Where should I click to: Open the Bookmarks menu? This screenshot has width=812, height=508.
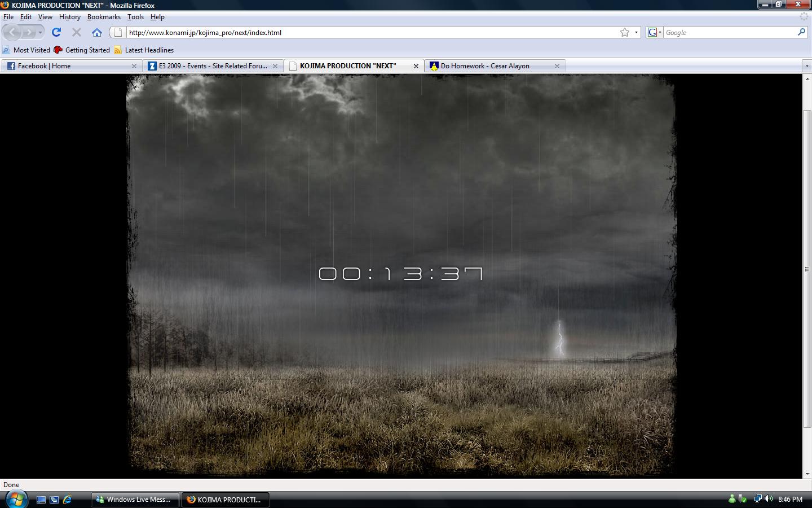coord(104,17)
